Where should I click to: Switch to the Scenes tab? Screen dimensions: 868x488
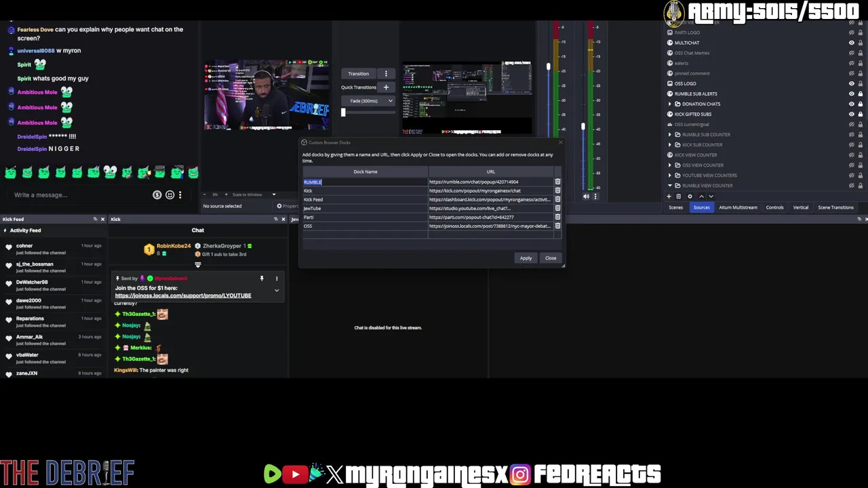click(x=675, y=207)
